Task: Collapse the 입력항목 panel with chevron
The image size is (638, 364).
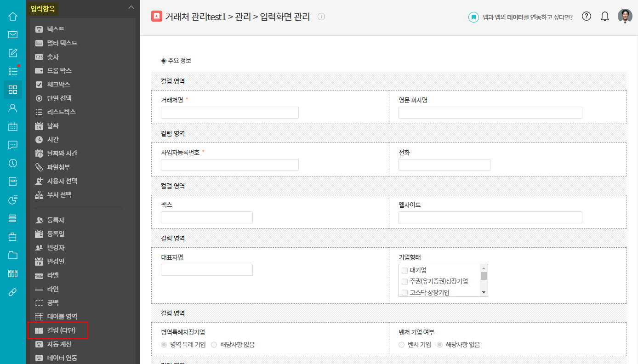Action: tap(131, 7)
